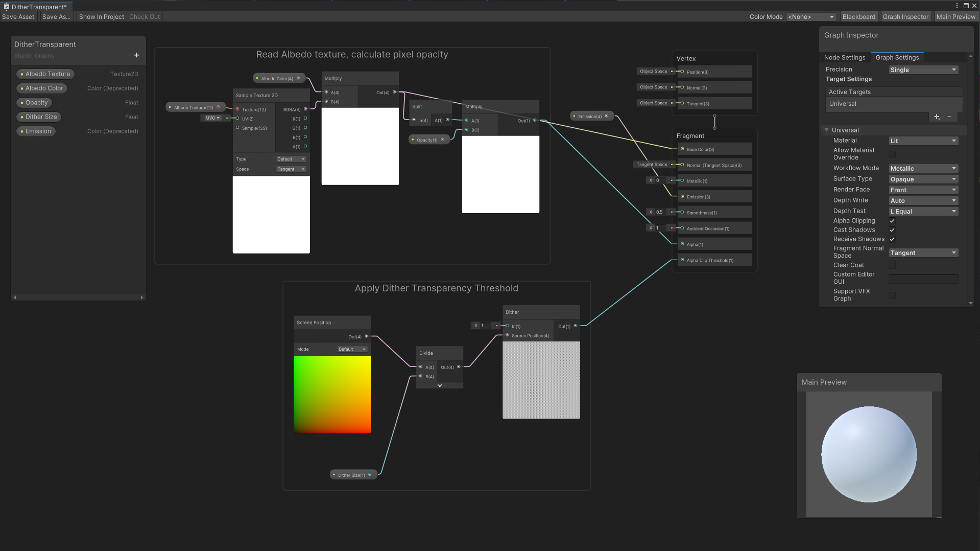Open the Surface Type dropdown showing Opaque

click(923, 179)
